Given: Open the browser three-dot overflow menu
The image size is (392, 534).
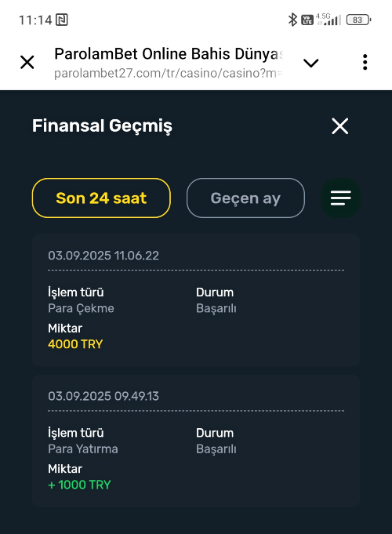Looking at the screenshot, I should click(x=365, y=62).
